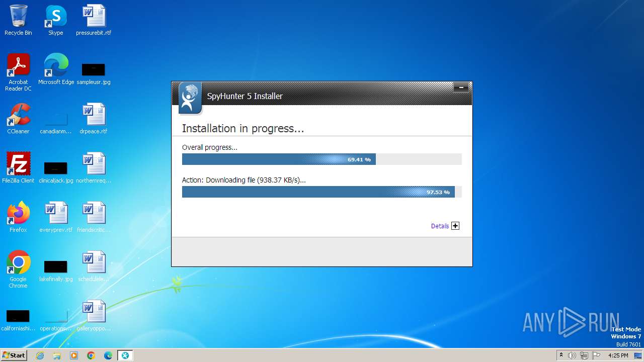Select clinicaljack.jpg file on desktop
The width and height of the screenshot is (644, 362).
[x=56, y=171]
